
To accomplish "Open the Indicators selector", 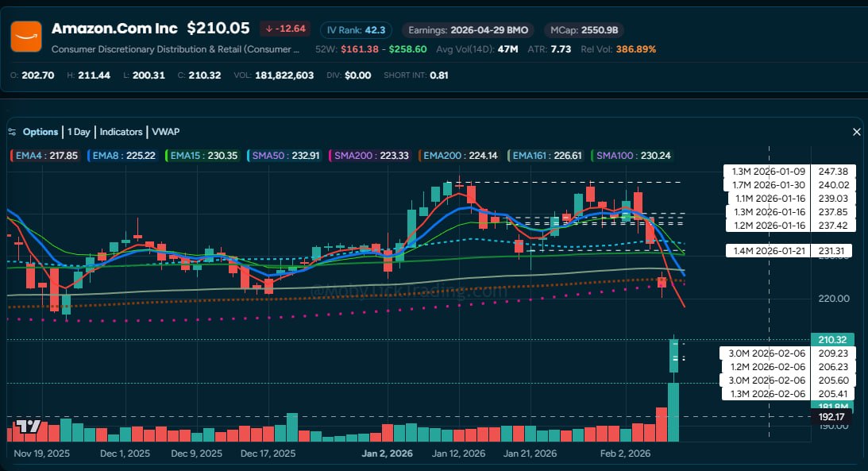I will (x=121, y=132).
